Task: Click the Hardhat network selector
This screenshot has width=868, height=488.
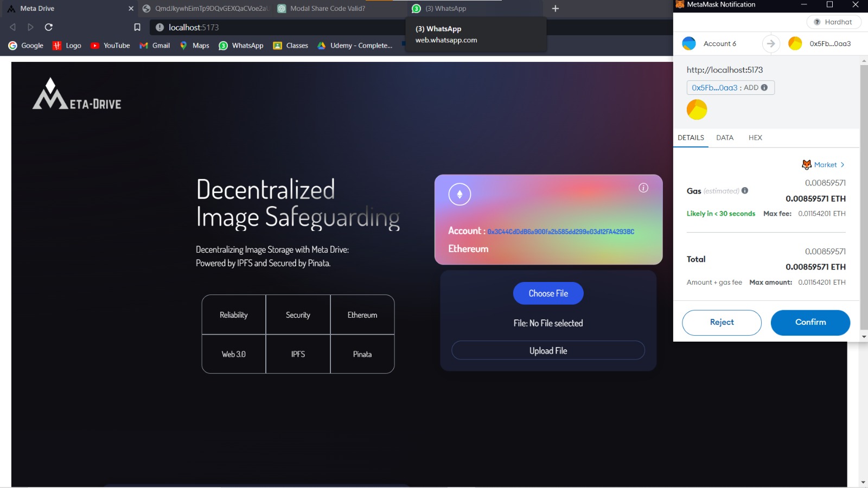Action: click(x=834, y=22)
